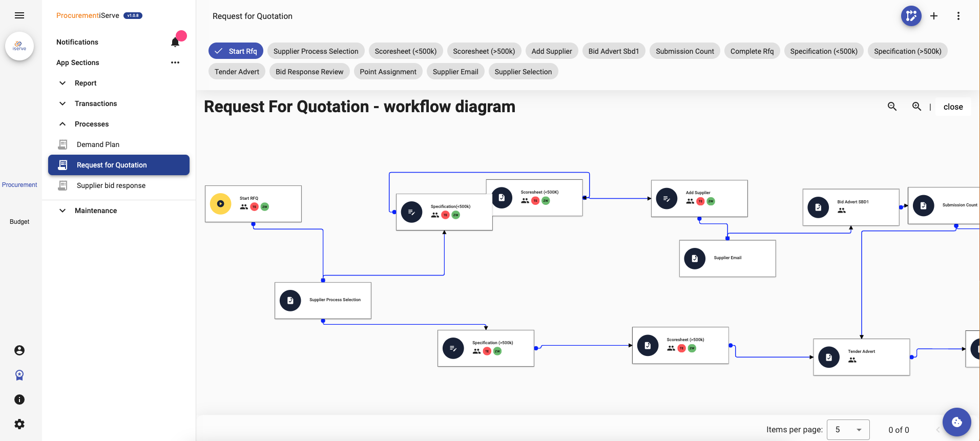Viewport: 980px width, 441px height.
Task: Open the Items per page dropdown
Action: coord(848,430)
